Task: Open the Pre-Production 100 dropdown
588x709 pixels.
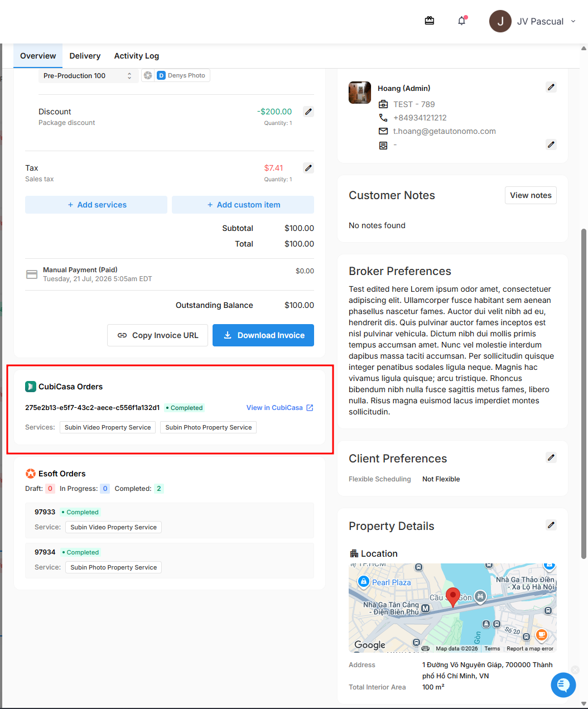Action: (x=88, y=76)
